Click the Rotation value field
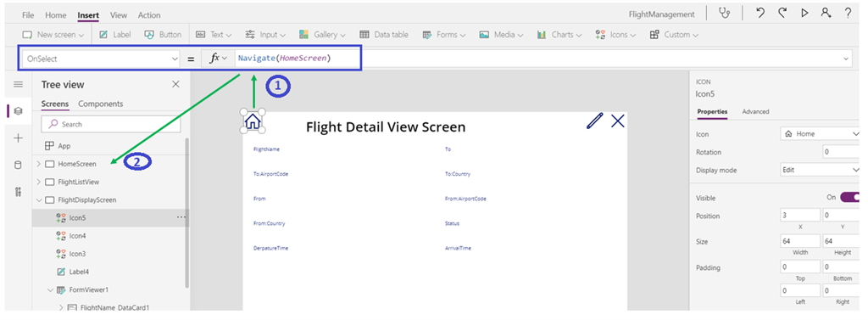The image size is (868, 320). click(x=842, y=151)
